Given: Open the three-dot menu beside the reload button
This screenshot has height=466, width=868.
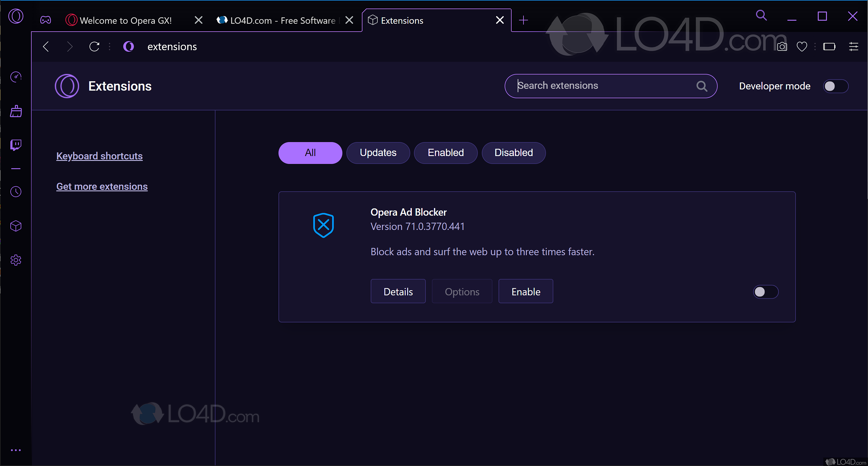Looking at the screenshot, I should coord(109,47).
